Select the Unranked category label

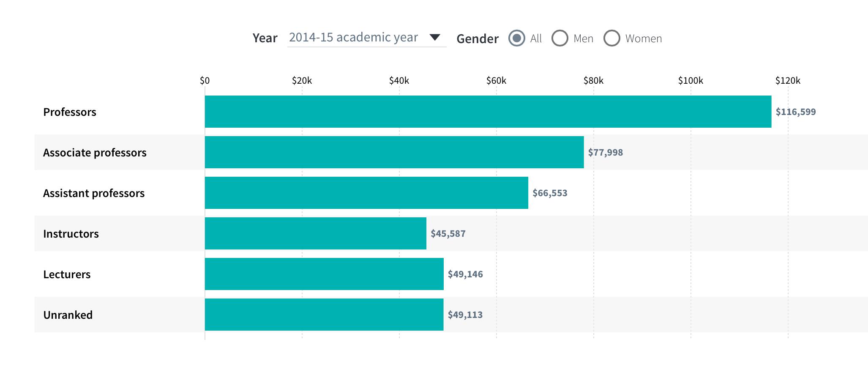68,315
